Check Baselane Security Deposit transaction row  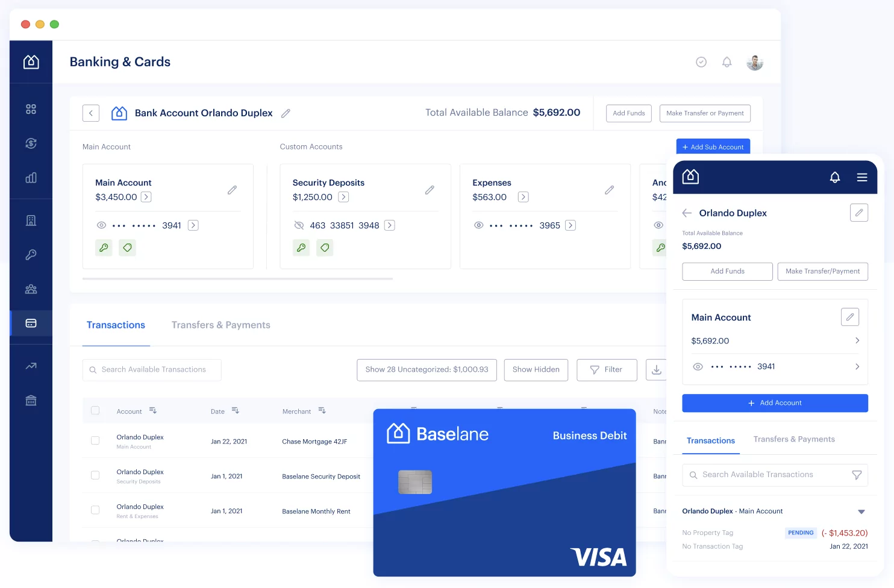[95, 475]
